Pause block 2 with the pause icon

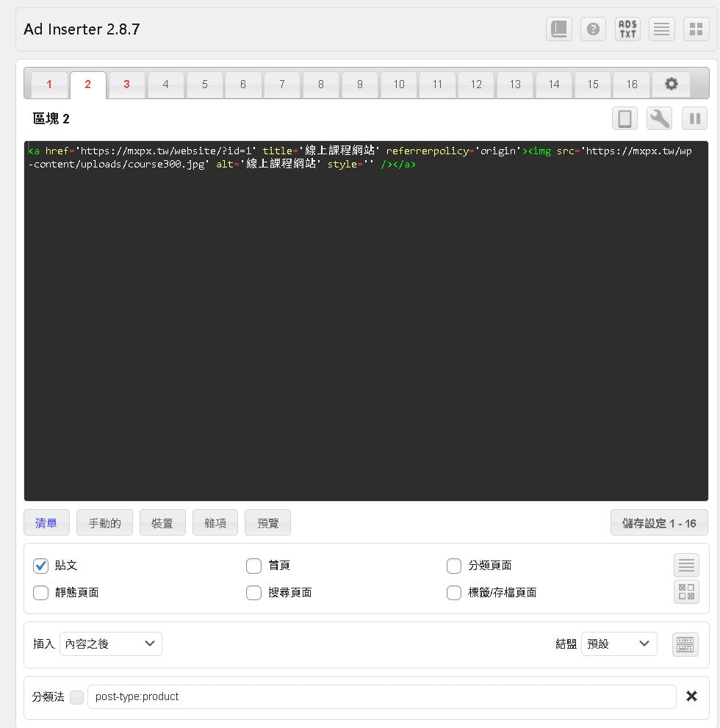694,119
